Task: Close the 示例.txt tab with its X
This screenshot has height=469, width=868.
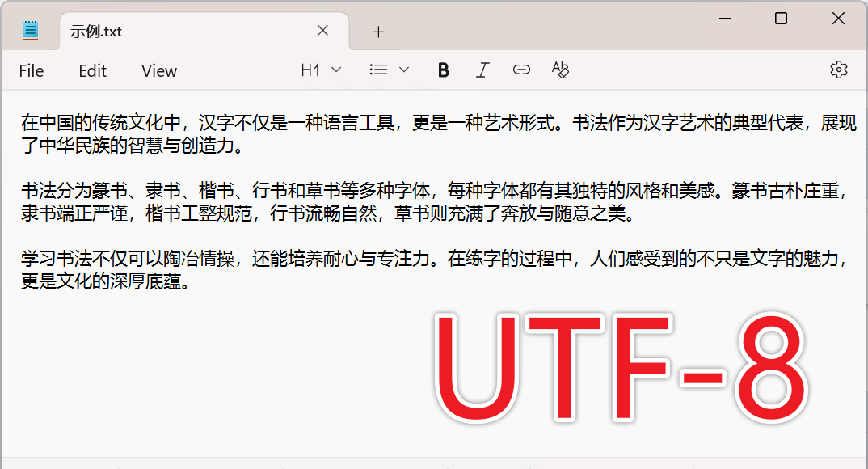Action: tap(322, 30)
